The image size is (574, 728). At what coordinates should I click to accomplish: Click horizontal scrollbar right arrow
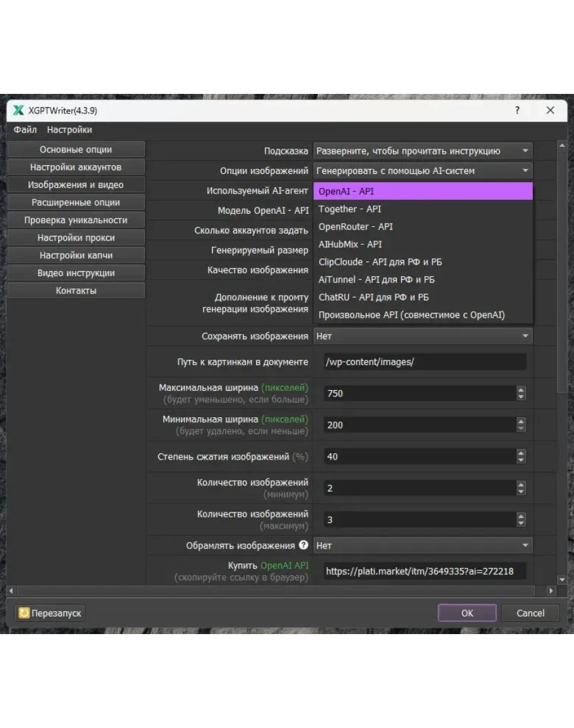[551, 591]
